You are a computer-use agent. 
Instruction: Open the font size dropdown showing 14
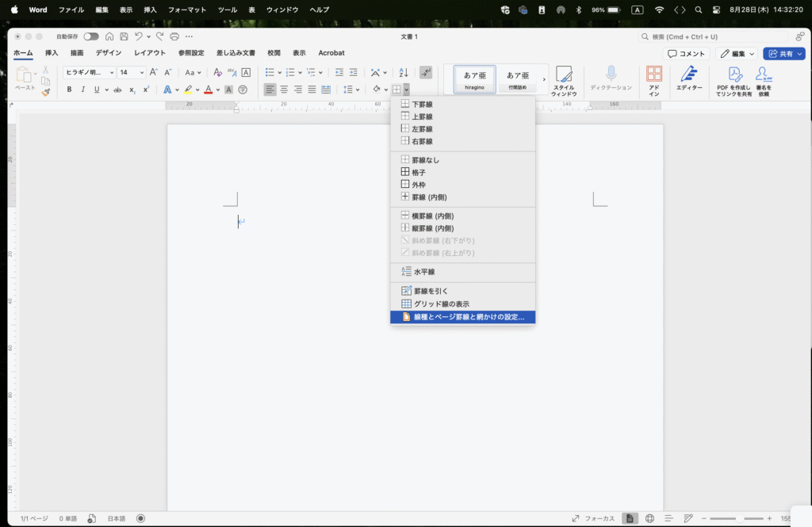132,72
